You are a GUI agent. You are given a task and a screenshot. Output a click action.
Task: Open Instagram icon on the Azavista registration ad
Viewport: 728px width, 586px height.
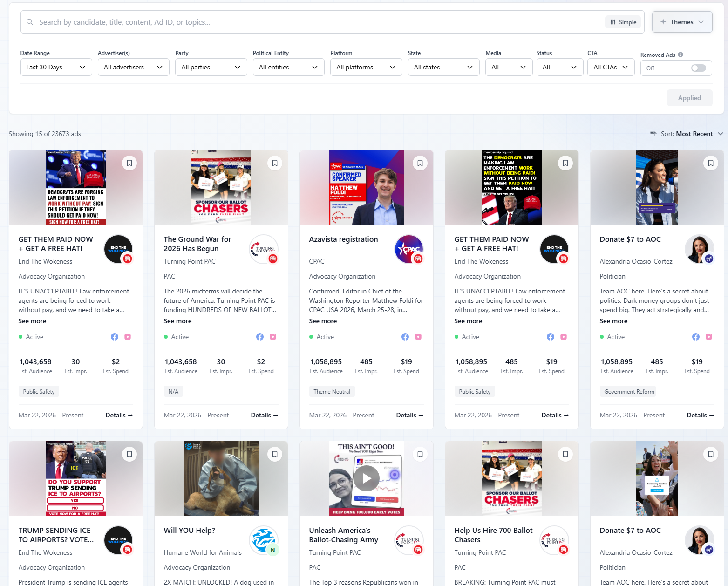click(418, 336)
